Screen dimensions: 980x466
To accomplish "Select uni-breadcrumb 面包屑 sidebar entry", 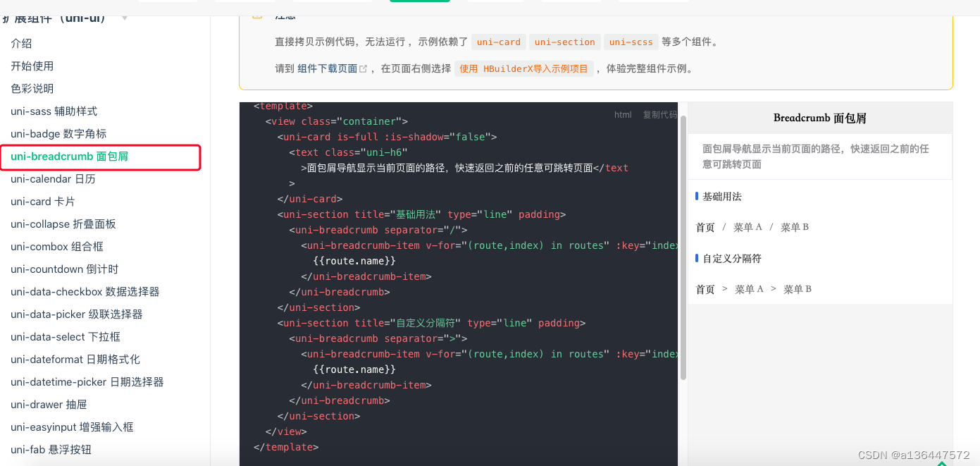I will click(69, 157).
